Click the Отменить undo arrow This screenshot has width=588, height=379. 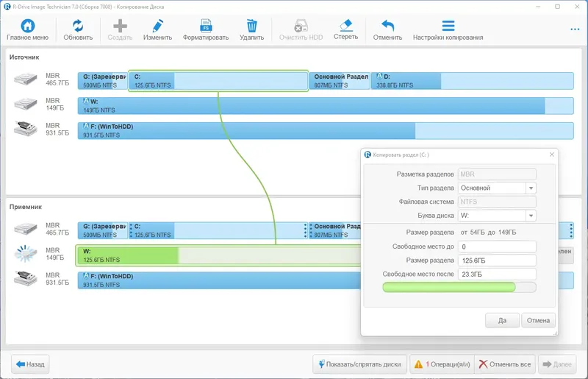pos(387,26)
